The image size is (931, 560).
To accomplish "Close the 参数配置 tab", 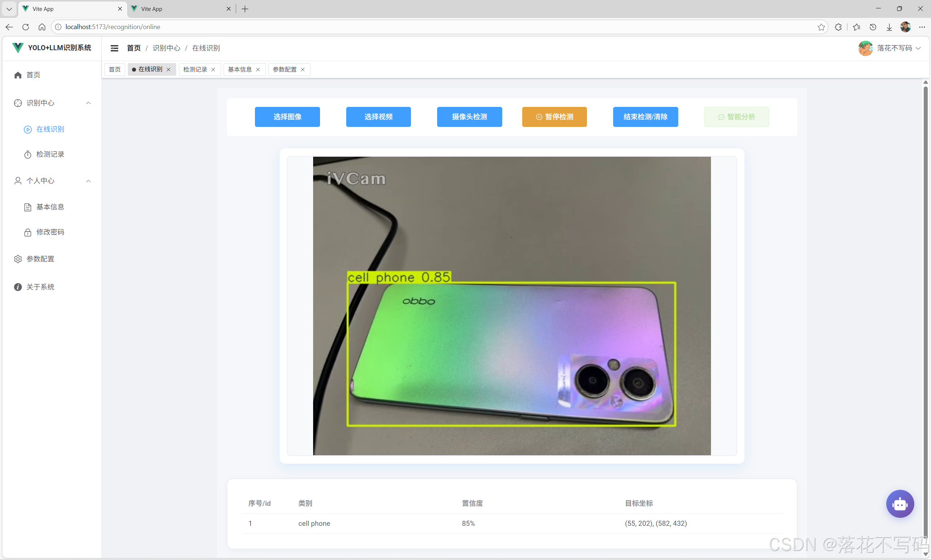I will pyautogui.click(x=303, y=69).
